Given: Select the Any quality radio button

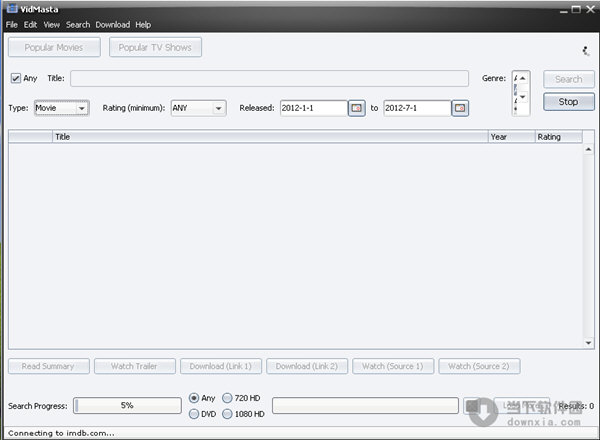Looking at the screenshot, I should 194,398.
